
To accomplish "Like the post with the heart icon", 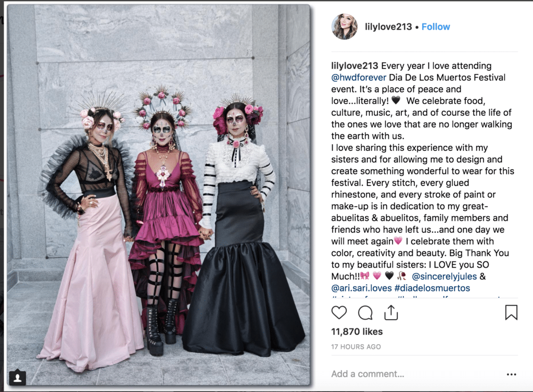I will click(x=339, y=312).
